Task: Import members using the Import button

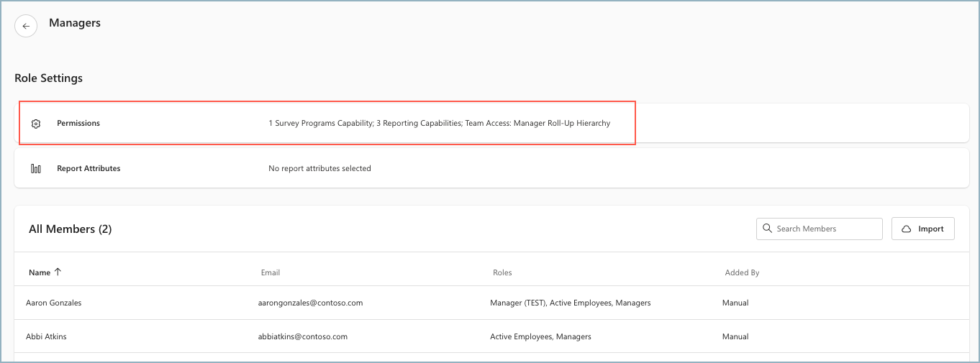Action: click(923, 229)
